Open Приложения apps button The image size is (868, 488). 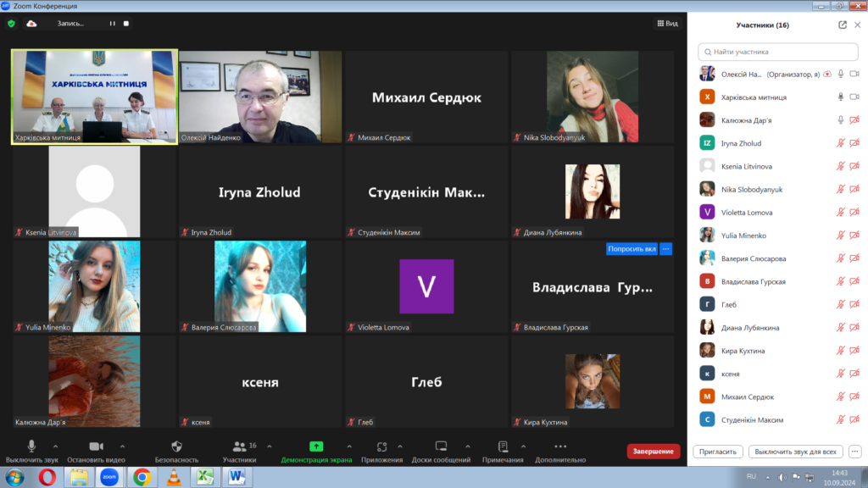tap(382, 451)
